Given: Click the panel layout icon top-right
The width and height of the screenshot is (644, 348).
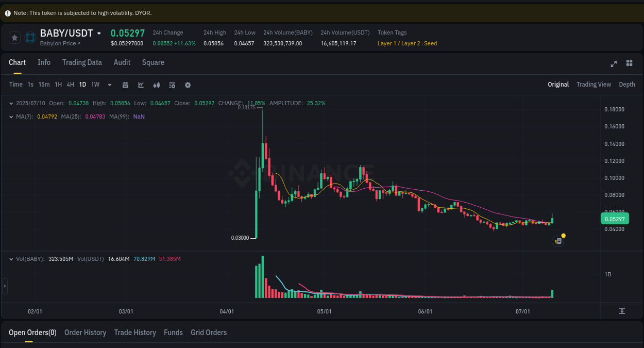Looking at the screenshot, I should pyautogui.click(x=629, y=63).
